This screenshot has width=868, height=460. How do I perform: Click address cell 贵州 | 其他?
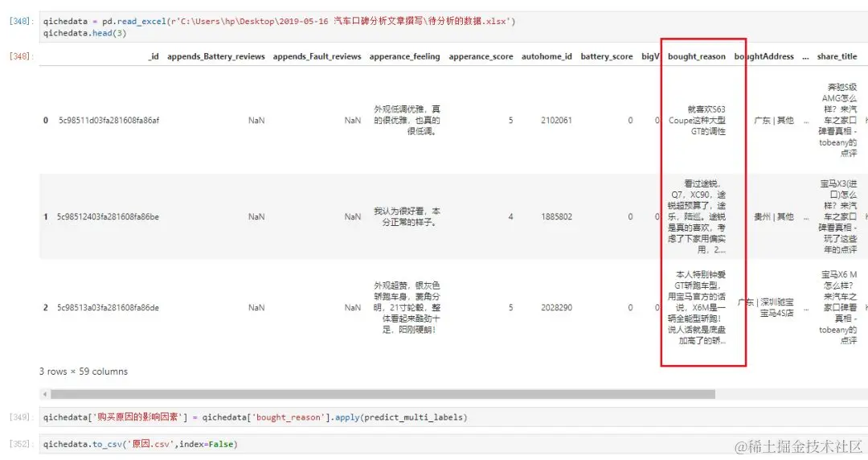[x=773, y=216]
